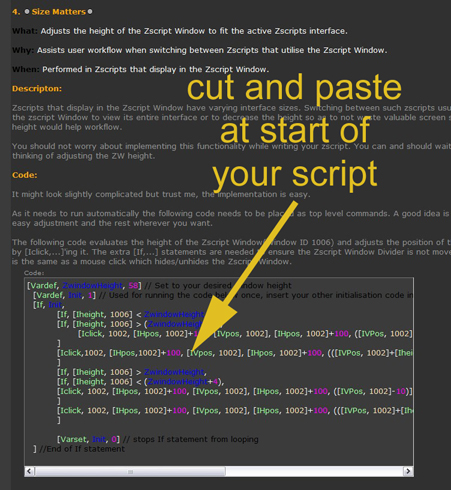Image resolution: width=451 pixels, height=490 pixels.
Task: Click the '[If, Init,' code line
Action: pyautogui.click(x=48, y=305)
